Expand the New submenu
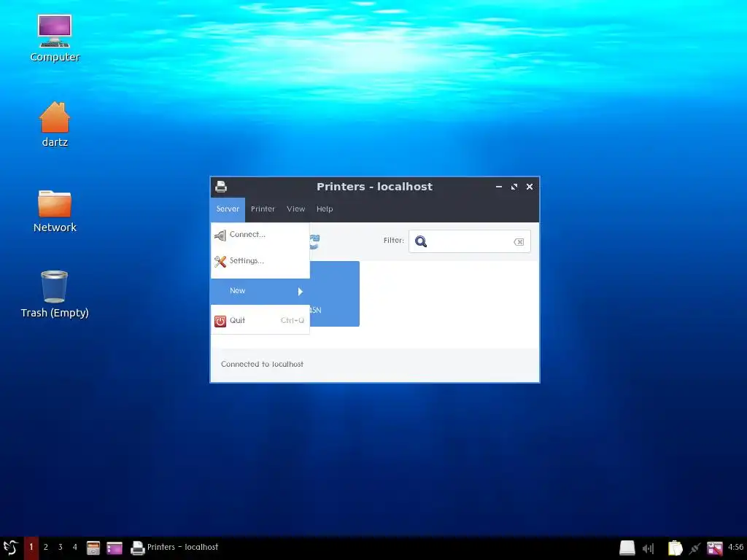The width and height of the screenshot is (747, 560). click(260, 291)
